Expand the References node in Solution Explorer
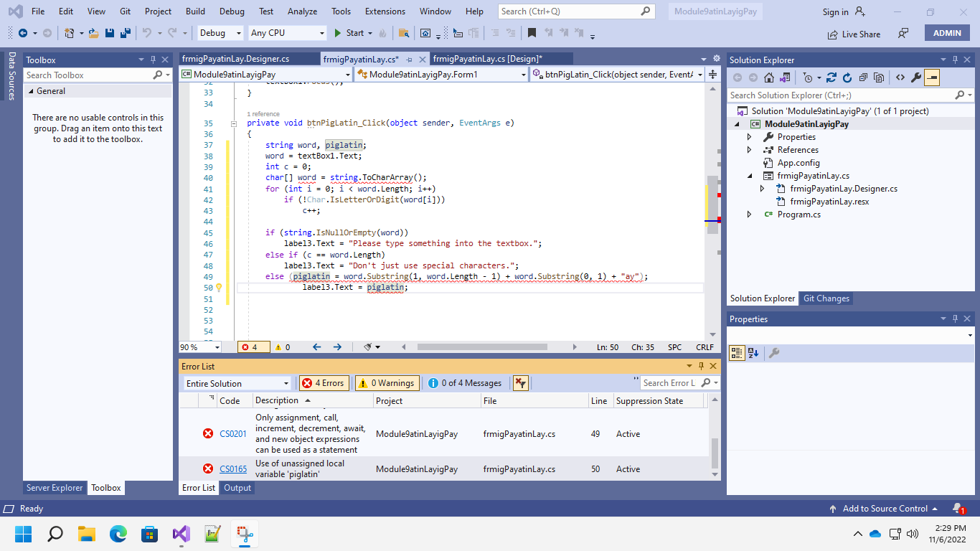Image resolution: width=980 pixels, height=551 pixels. click(x=750, y=150)
